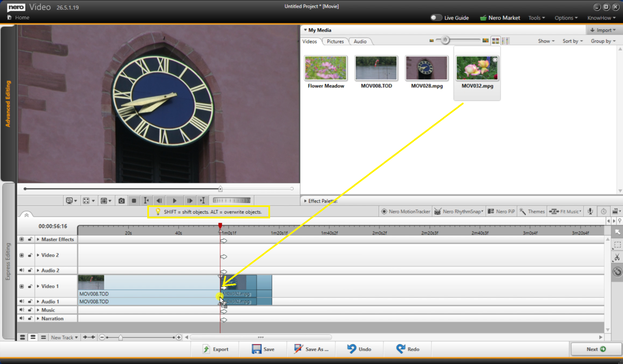Go to Home
Viewport: 623px width, 364px height.
click(x=18, y=17)
